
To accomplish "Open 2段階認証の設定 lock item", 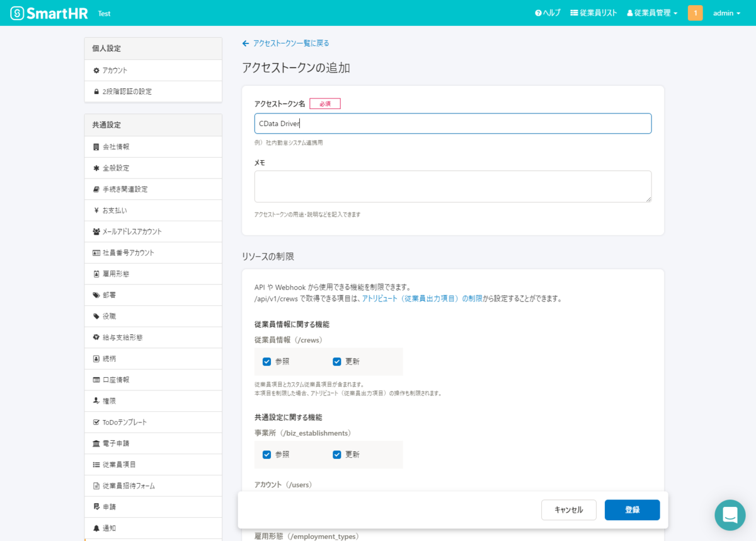I will tap(153, 91).
